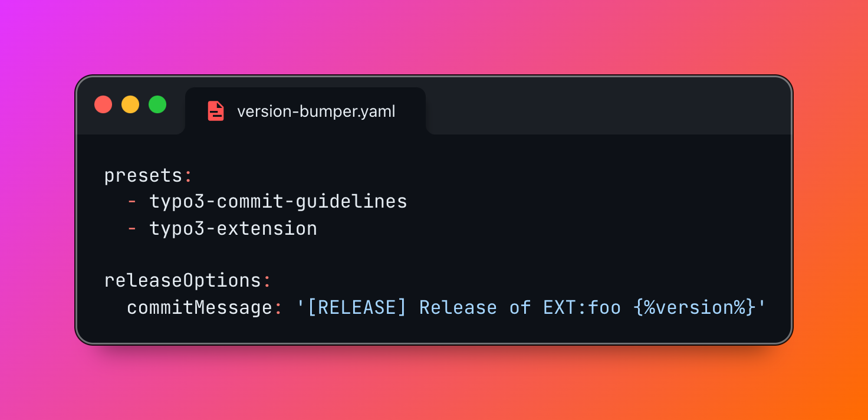Click the releaseOptions key
The width and height of the screenshot is (868, 420).
point(183,280)
